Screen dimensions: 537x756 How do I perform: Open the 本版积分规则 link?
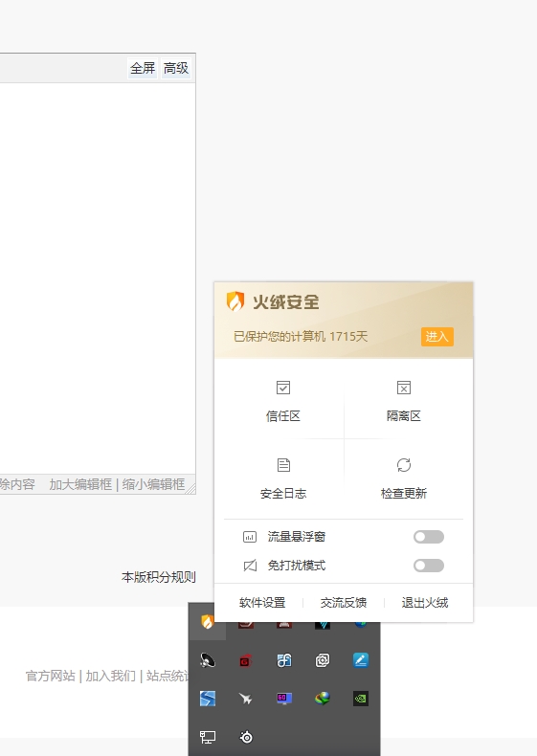(x=159, y=577)
